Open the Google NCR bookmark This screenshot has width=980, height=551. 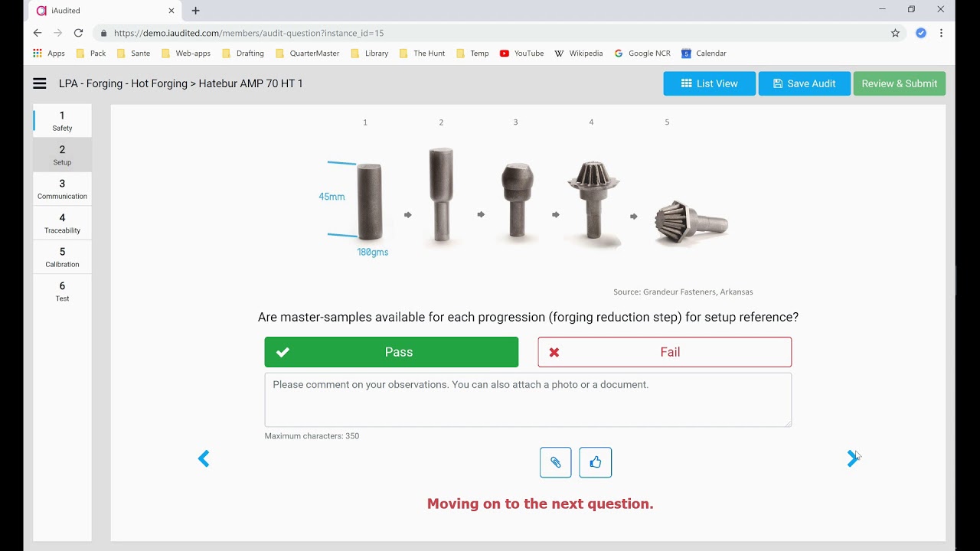pos(642,54)
